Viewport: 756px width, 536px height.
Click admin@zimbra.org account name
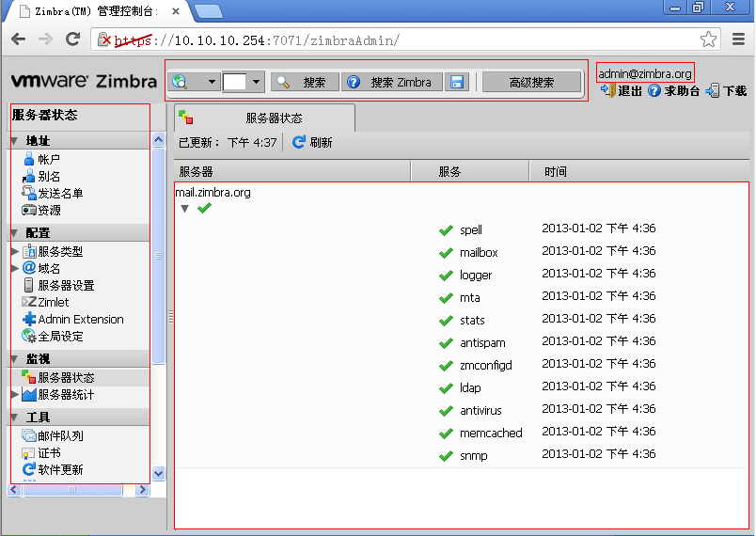[x=645, y=73]
